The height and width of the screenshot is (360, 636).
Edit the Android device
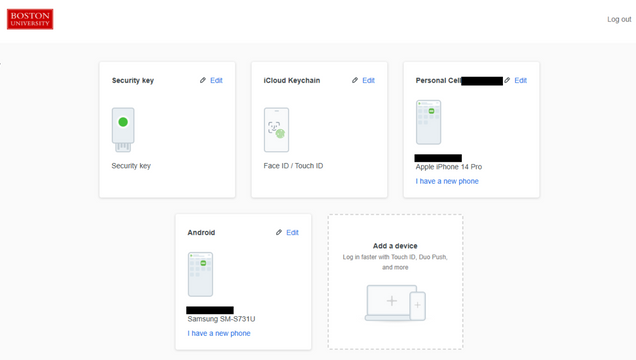pyautogui.click(x=292, y=232)
